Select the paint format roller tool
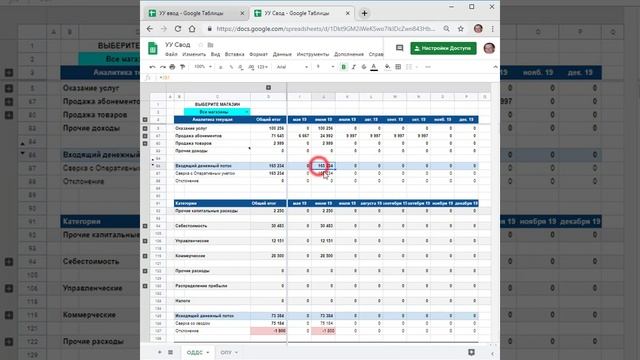Screen dimensions: 640x360 182,67
